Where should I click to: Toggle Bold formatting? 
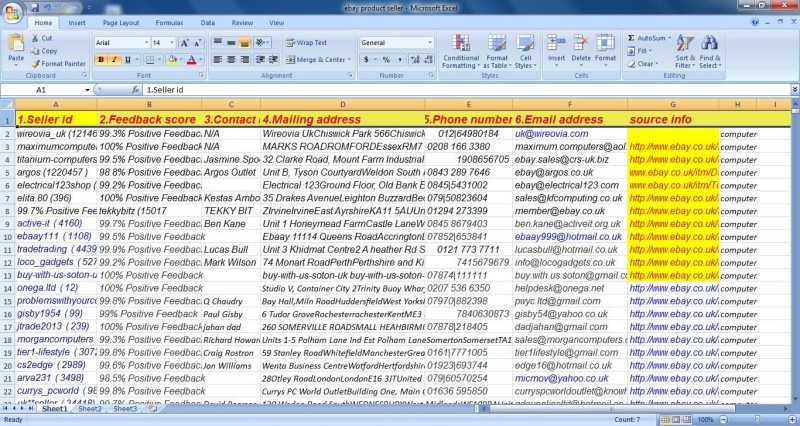[101, 60]
